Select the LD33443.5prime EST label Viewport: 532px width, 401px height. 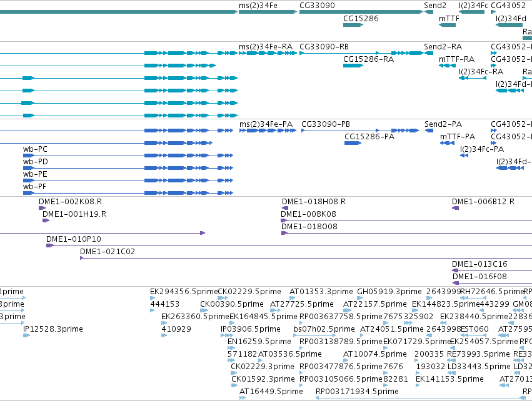pyautogui.click(x=479, y=367)
